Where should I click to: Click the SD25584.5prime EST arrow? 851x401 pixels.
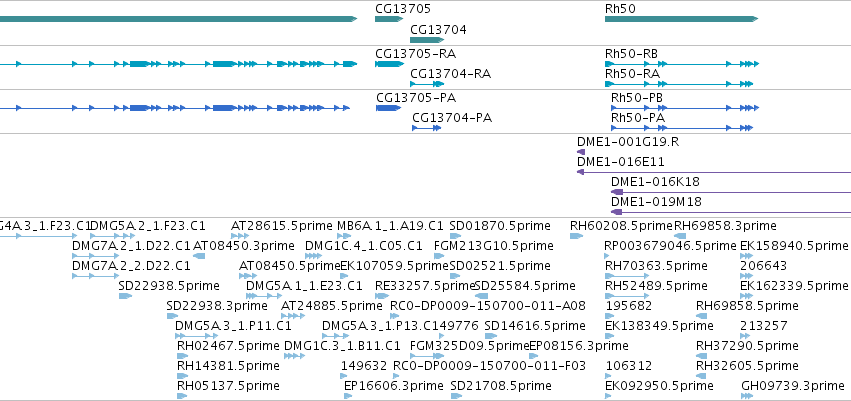[x=481, y=296]
